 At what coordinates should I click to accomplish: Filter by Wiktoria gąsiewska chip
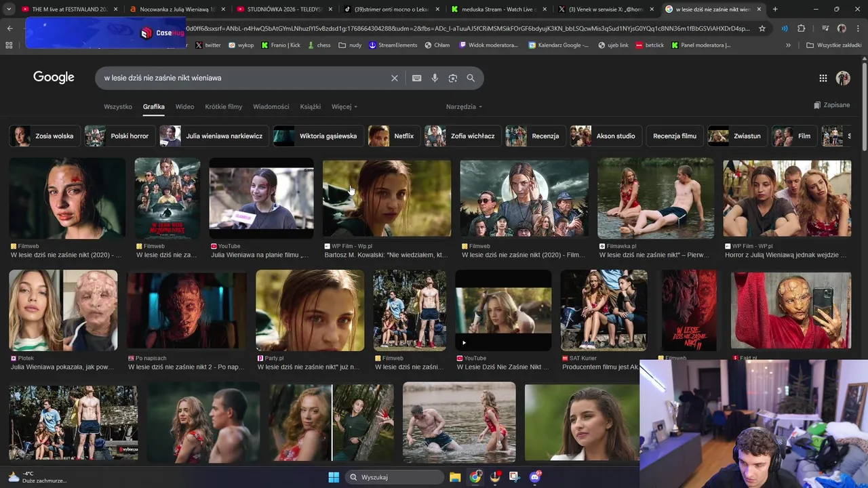(319, 136)
